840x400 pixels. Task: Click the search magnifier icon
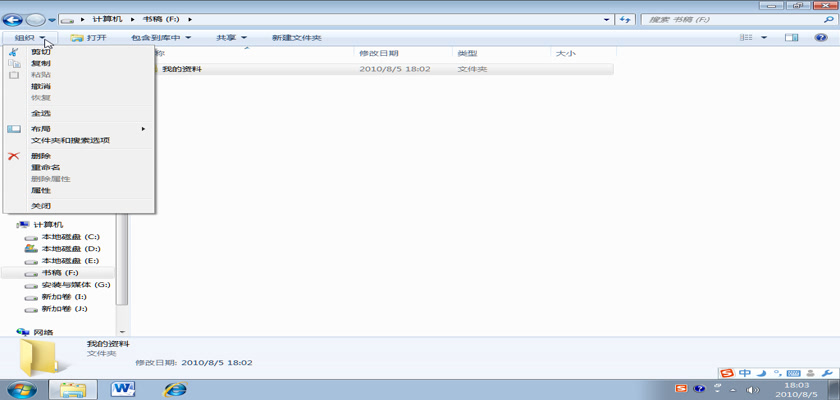click(826, 19)
